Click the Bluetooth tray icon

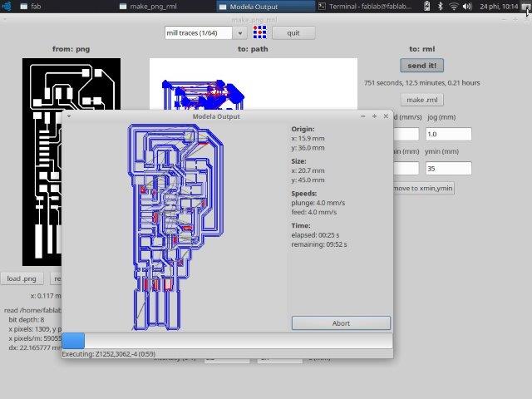pos(441,6)
